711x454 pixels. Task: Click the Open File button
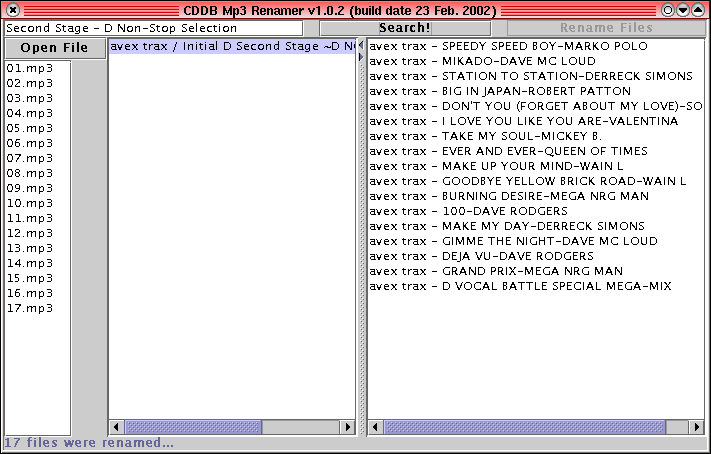pyautogui.click(x=54, y=48)
